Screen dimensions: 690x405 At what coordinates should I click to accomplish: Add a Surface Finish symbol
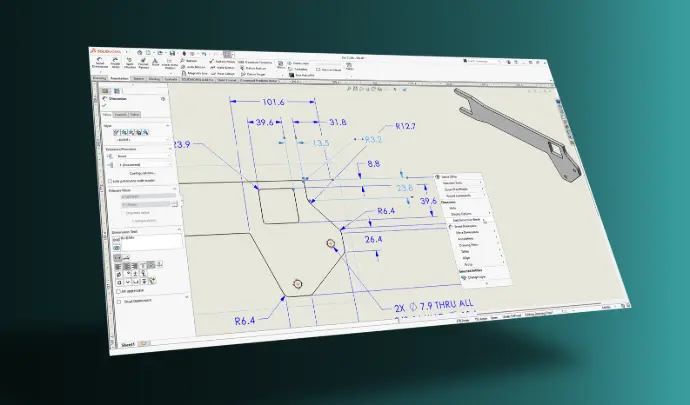coord(222,62)
